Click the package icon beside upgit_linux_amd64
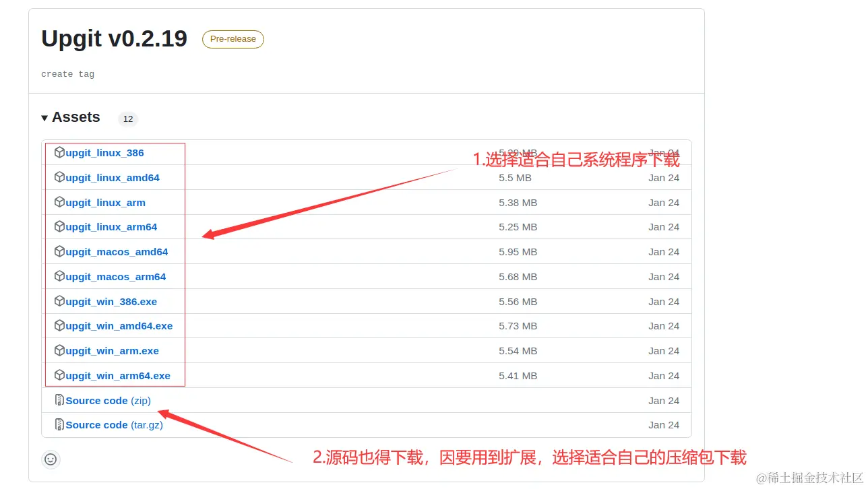Screen dimensions: 868x489 59,177
